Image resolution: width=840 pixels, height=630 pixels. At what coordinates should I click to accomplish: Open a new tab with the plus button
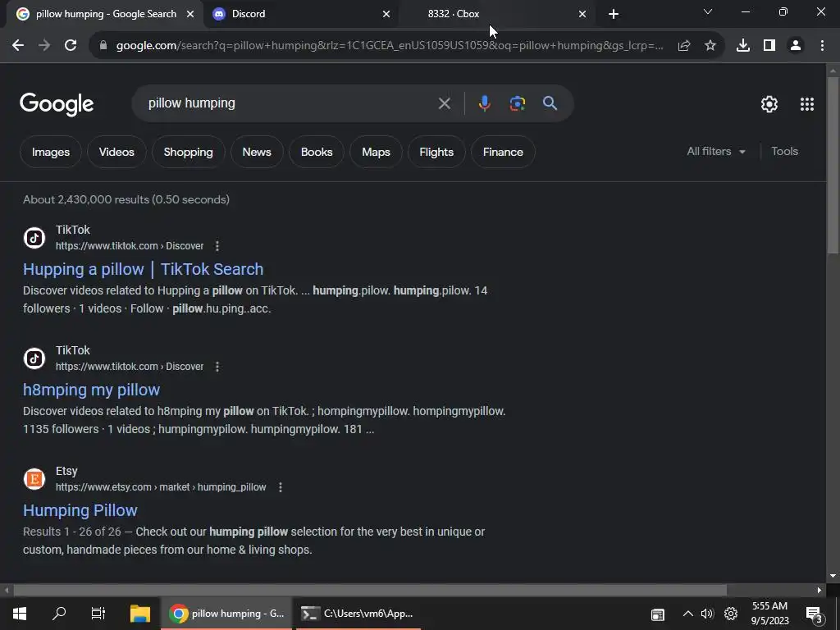pyautogui.click(x=614, y=14)
